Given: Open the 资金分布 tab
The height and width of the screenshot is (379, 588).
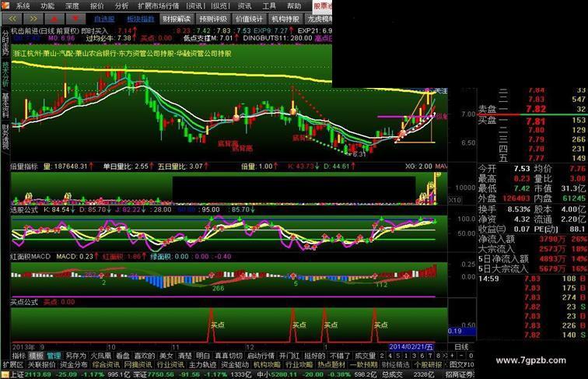Looking at the screenshot, I should [73, 364].
